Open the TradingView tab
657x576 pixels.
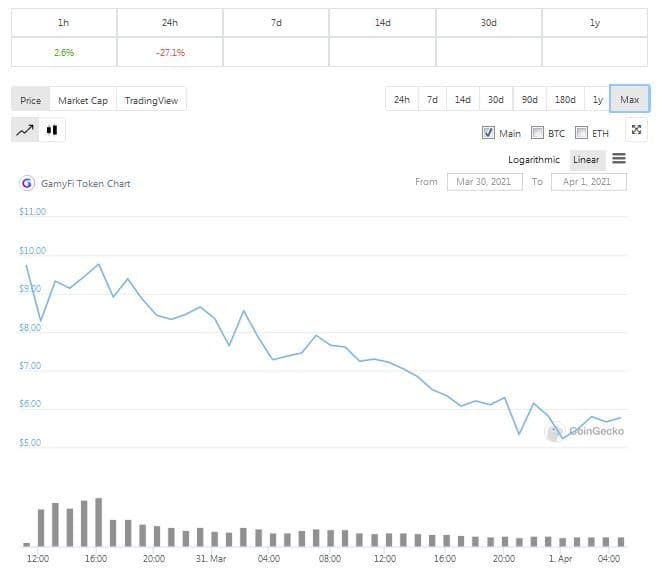(152, 100)
